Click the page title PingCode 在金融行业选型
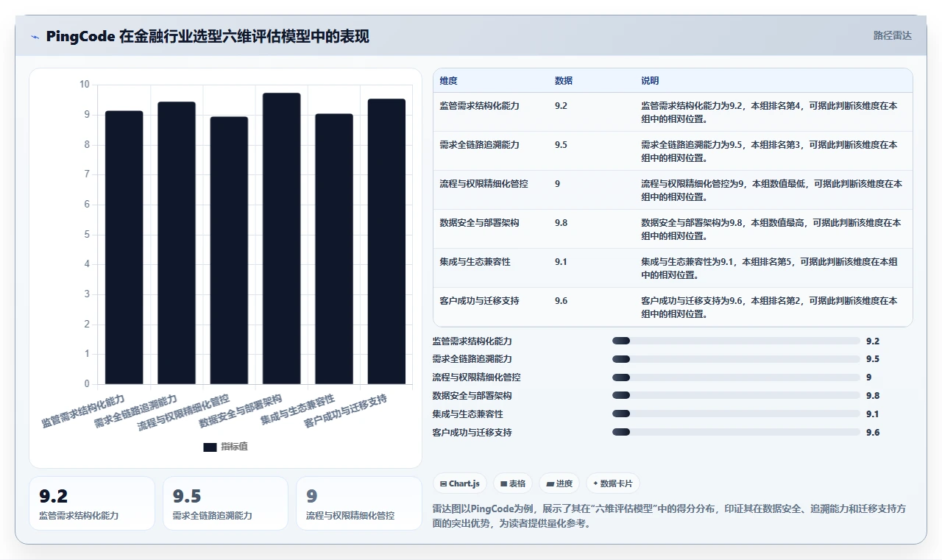Viewport: 942px width, 560px height. (x=208, y=37)
